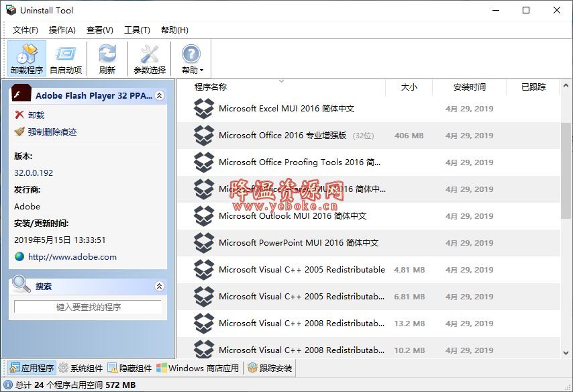Viewport: 573px width, 392px height.
Task: Open the 文件(F) menu
Action: click(25, 30)
